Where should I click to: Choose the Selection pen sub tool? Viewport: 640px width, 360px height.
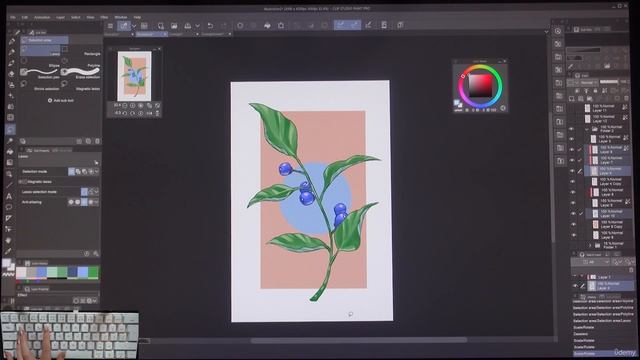[40, 73]
